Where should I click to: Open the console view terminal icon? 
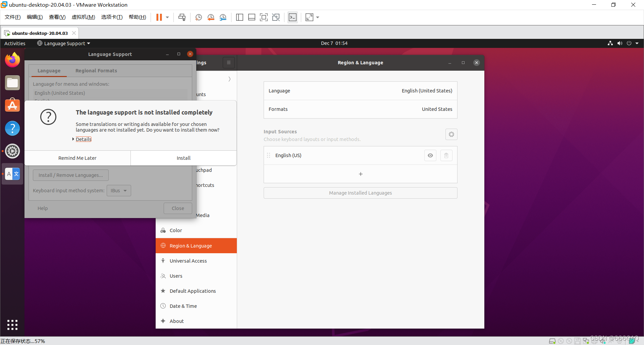point(292,17)
